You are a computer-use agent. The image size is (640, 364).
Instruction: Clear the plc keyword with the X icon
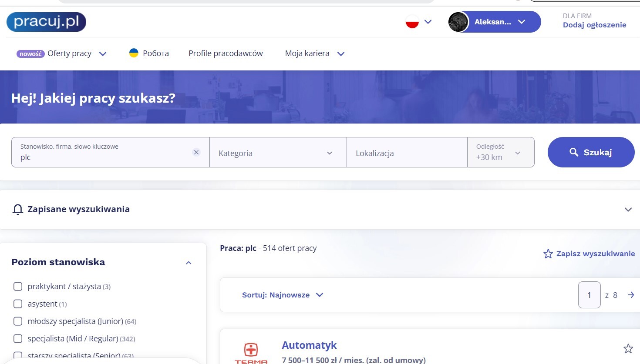click(x=196, y=152)
